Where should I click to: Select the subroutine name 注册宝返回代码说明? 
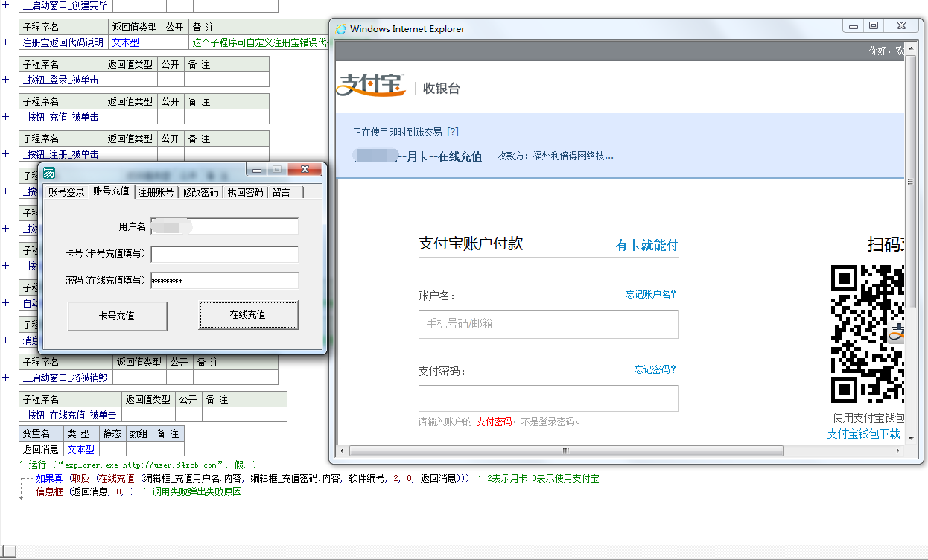(63, 42)
